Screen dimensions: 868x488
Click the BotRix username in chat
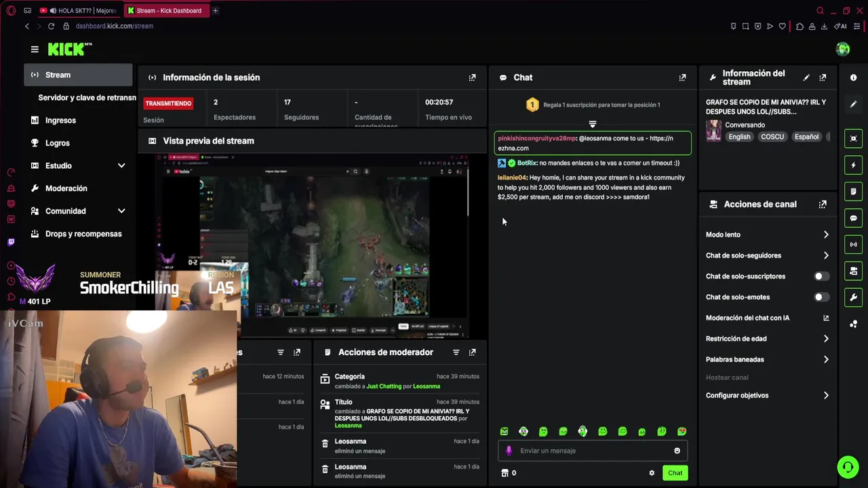click(527, 163)
